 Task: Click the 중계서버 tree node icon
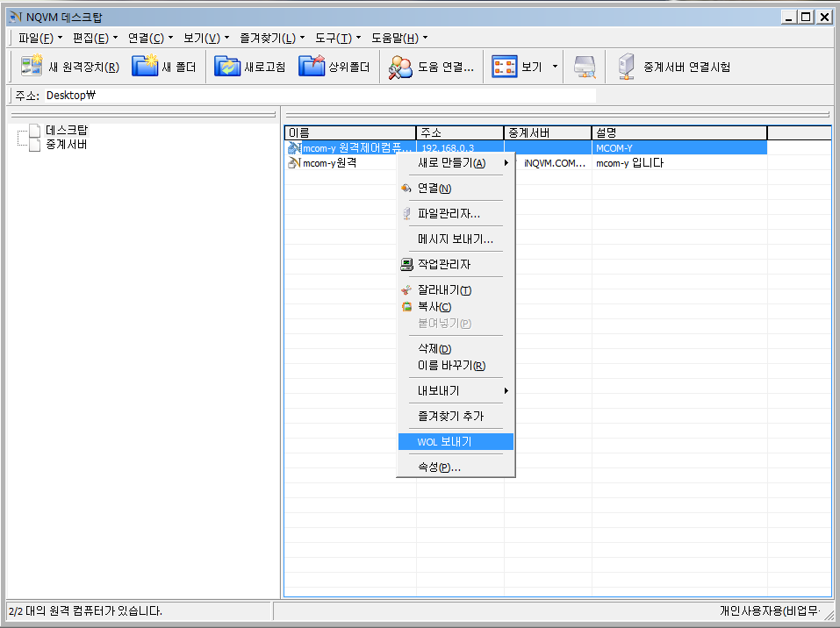tap(35, 145)
